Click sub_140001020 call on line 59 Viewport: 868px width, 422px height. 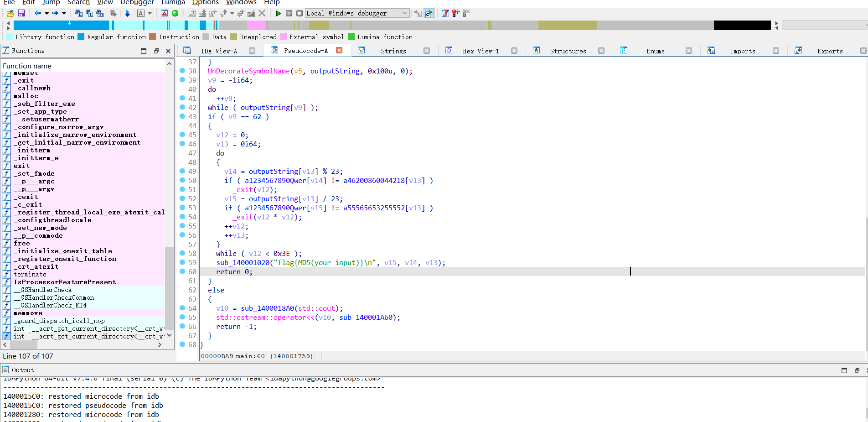[243, 262]
